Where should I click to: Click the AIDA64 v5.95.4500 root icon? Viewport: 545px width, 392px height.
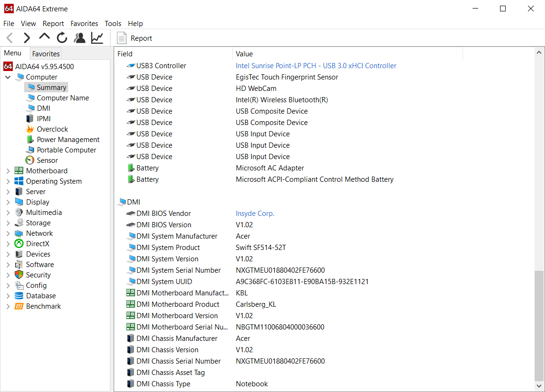[8, 66]
